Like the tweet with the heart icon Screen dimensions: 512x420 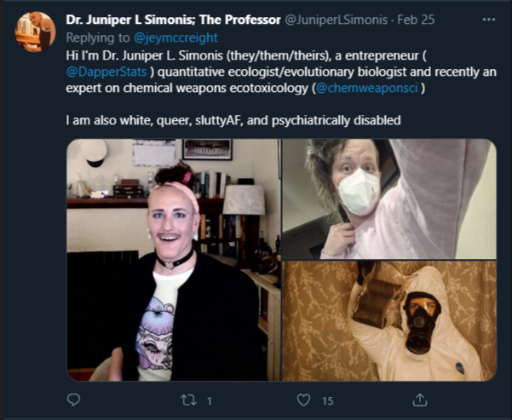pyautogui.click(x=303, y=400)
